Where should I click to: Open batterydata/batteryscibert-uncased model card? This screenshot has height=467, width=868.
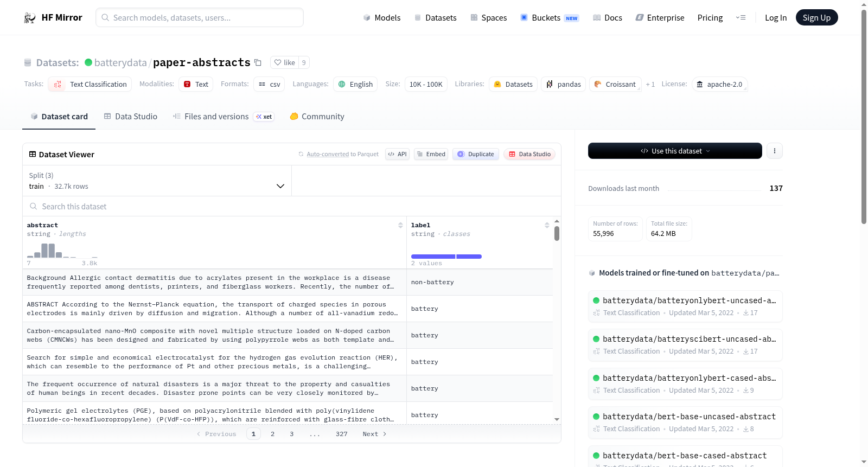pos(685,345)
